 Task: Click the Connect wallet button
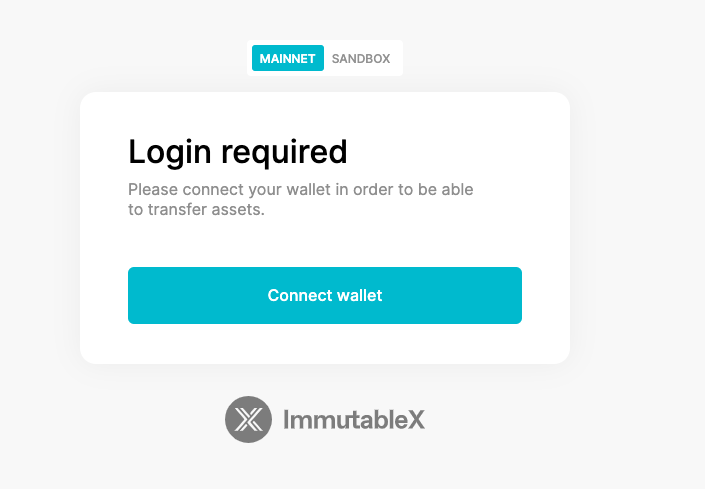[325, 295]
